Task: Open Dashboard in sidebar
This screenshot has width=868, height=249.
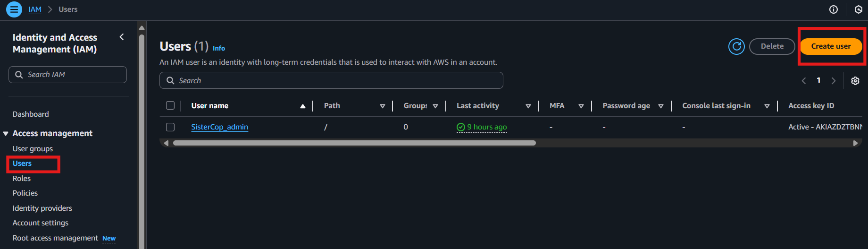Action: click(31, 114)
